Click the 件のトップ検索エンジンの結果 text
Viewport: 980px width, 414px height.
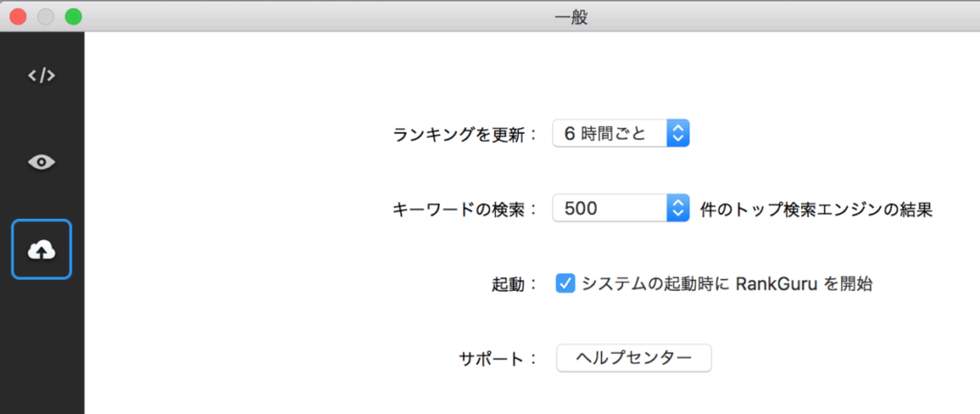tap(815, 208)
